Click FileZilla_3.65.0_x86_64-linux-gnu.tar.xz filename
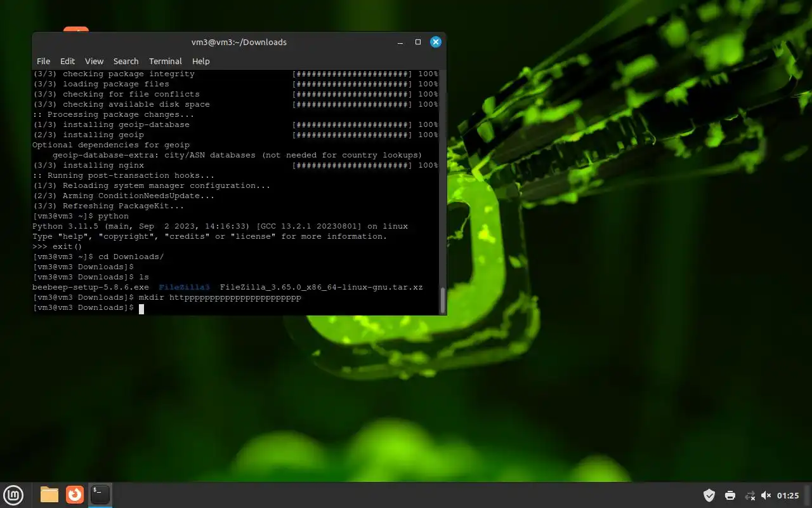This screenshot has width=812, height=508. tap(321, 287)
